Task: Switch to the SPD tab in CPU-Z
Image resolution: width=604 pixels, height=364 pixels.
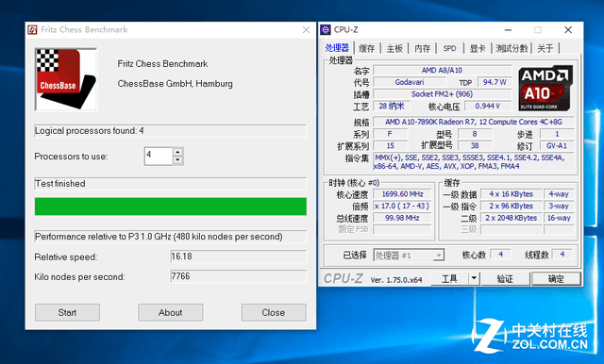Action: tap(449, 48)
